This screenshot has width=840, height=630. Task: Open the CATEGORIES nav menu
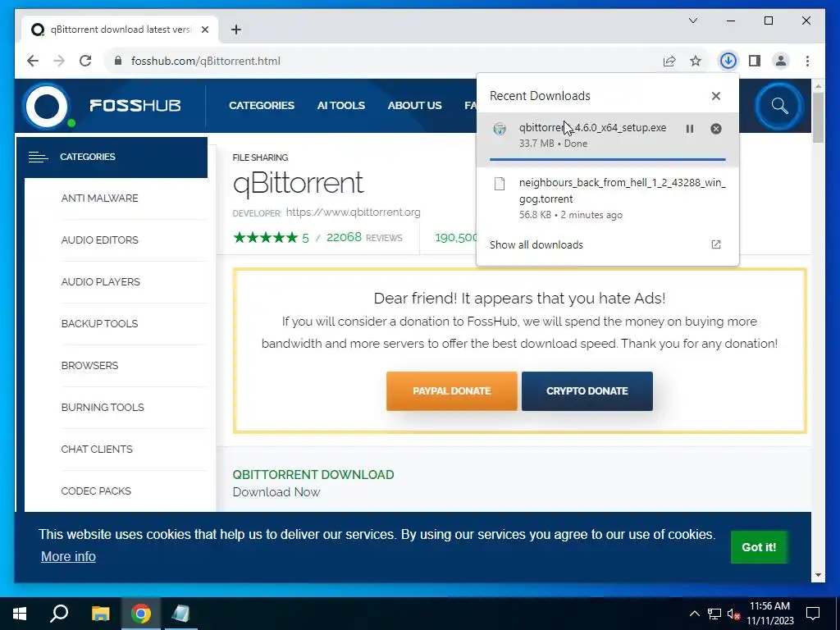[262, 106]
